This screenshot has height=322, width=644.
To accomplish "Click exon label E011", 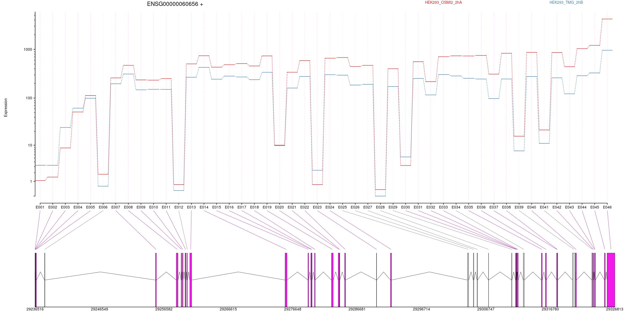I will click(166, 207).
